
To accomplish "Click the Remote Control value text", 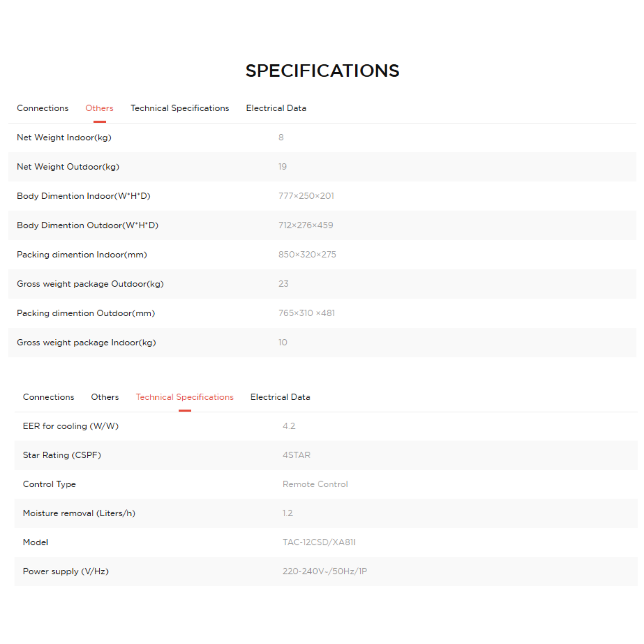I will 315,484.
